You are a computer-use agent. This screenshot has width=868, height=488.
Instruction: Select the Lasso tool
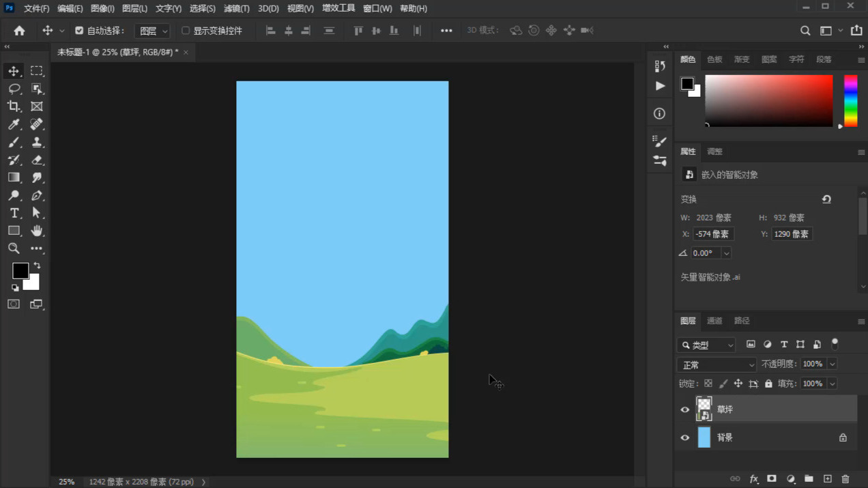tap(14, 89)
